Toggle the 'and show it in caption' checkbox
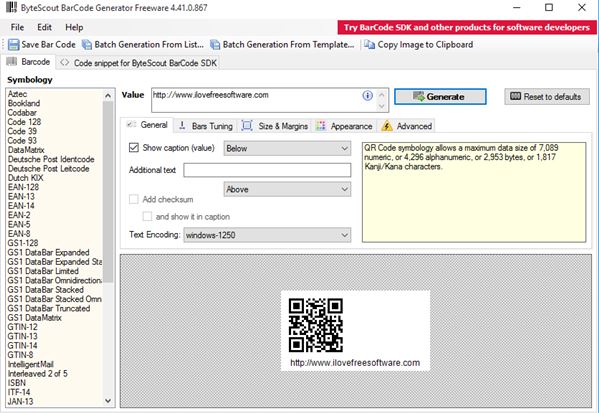This screenshot has height=413, width=599. click(x=147, y=217)
